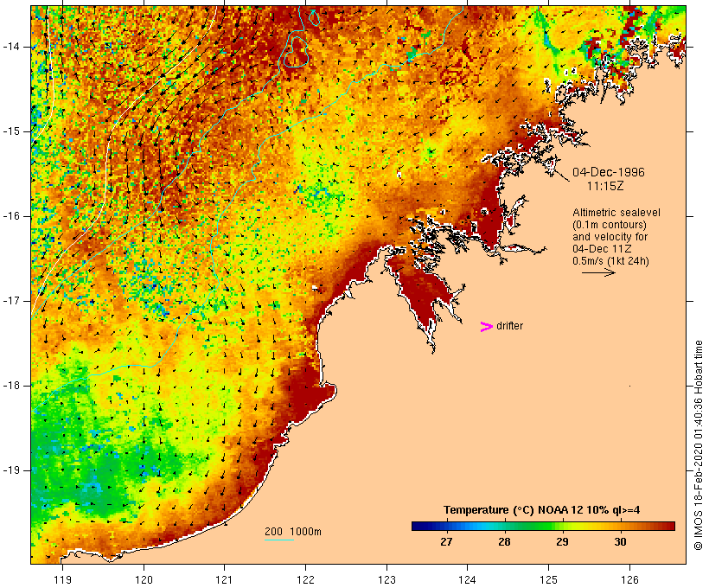Click the latitude axis label '-18'
Image resolution: width=709 pixels, height=588 pixels.
[x=10, y=386]
